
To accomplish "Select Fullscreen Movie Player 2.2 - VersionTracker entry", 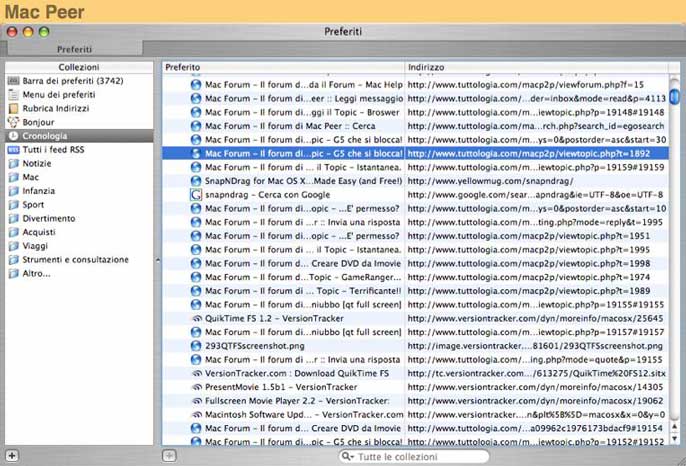I will [x=297, y=401].
